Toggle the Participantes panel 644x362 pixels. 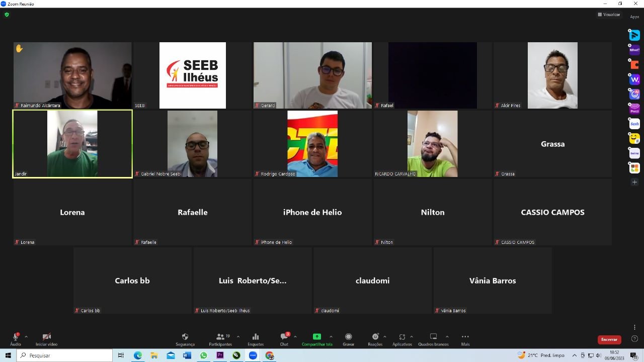tap(220, 339)
